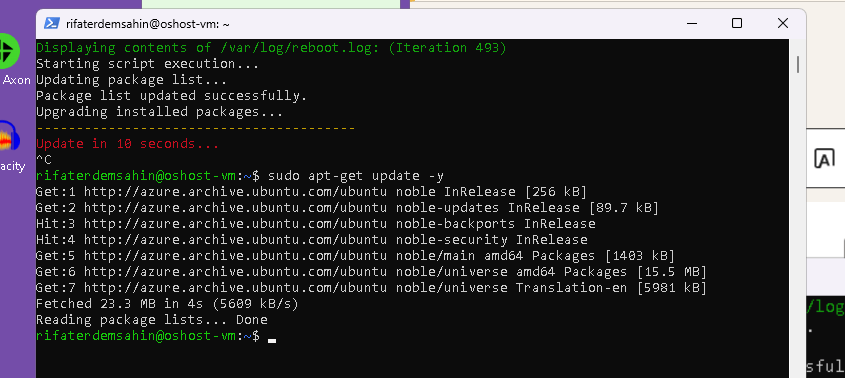Click the terminal vertical scrollbar thumb

tap(798, 65)
